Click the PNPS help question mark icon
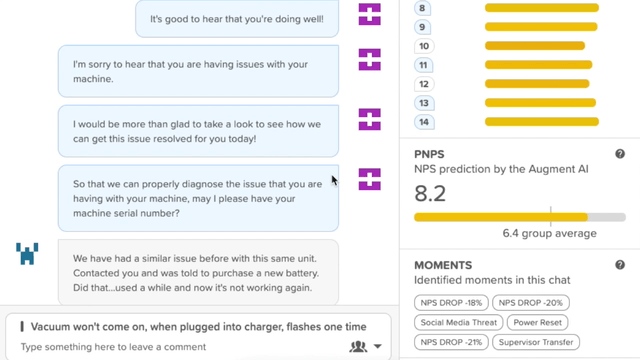 pos(620,154)
